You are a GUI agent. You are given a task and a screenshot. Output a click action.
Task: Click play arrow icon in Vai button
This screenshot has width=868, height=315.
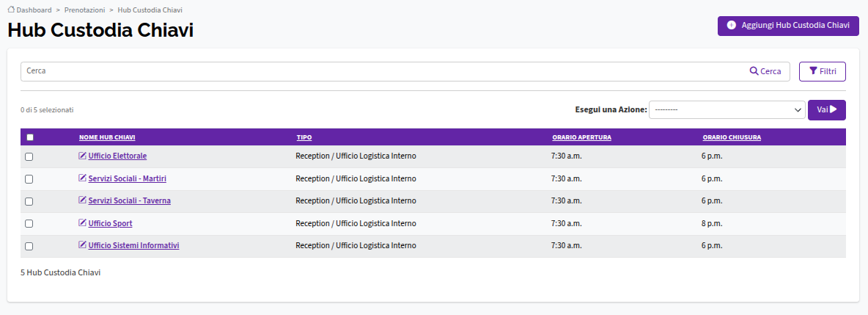pos(834,110)
